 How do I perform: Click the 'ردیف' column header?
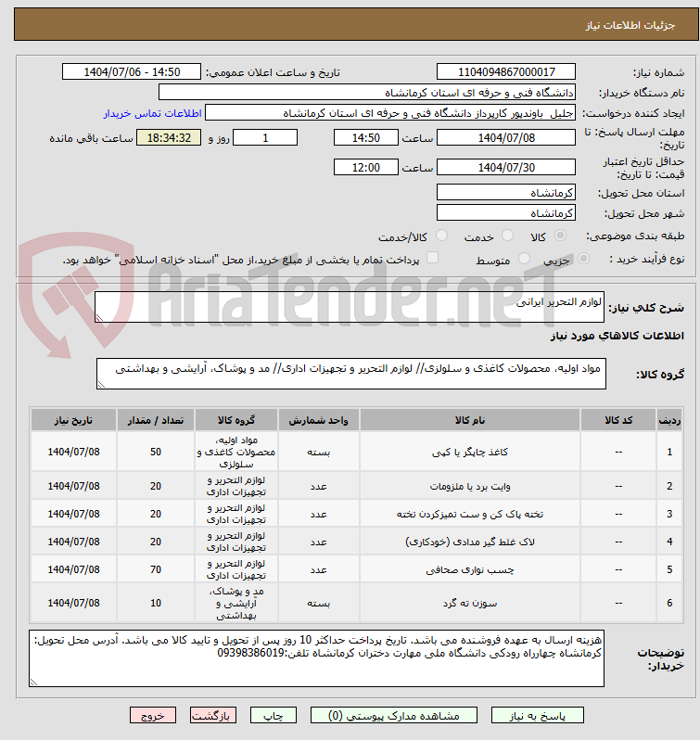669,420
